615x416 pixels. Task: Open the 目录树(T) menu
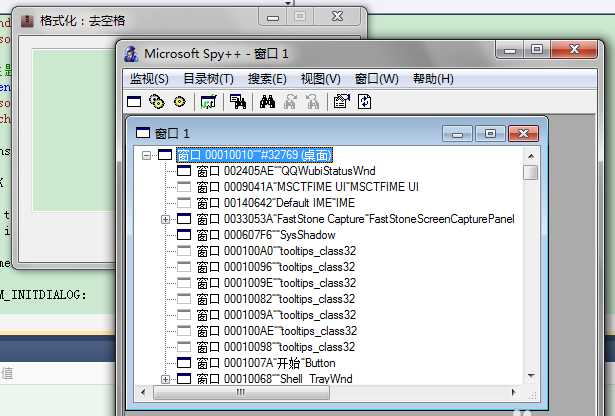click(208, 79)
